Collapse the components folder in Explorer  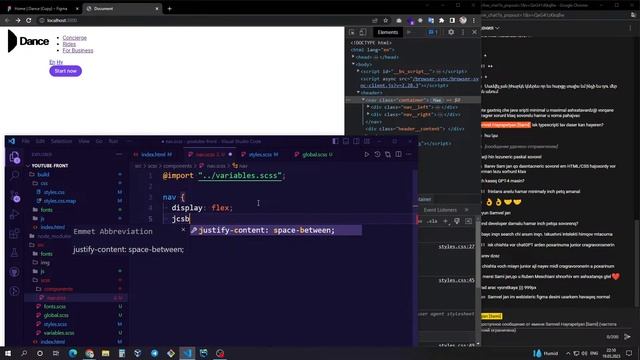tap(58, 289)
